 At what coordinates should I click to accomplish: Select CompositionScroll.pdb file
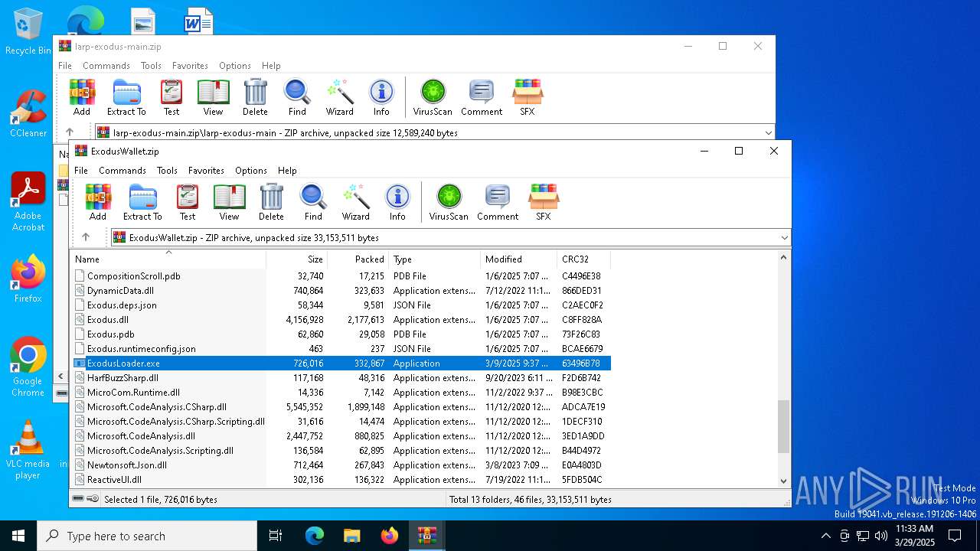click(134, 276)
